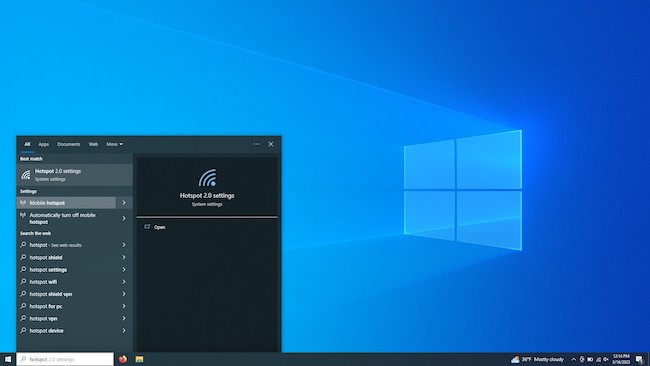Screen dimensions: 650x366
Task: Open the notification action center
Action: [x=640, y=360]
